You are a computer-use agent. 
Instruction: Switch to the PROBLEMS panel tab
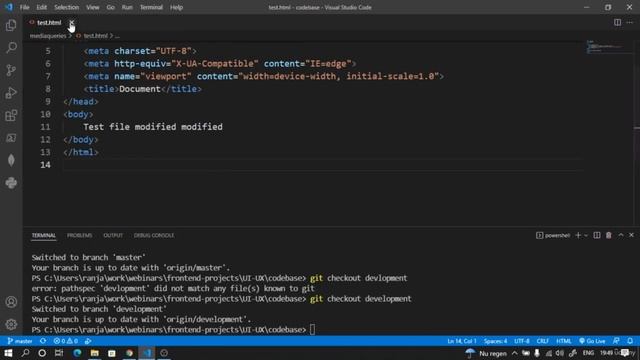pyautogui.click(x=80, y=236)
